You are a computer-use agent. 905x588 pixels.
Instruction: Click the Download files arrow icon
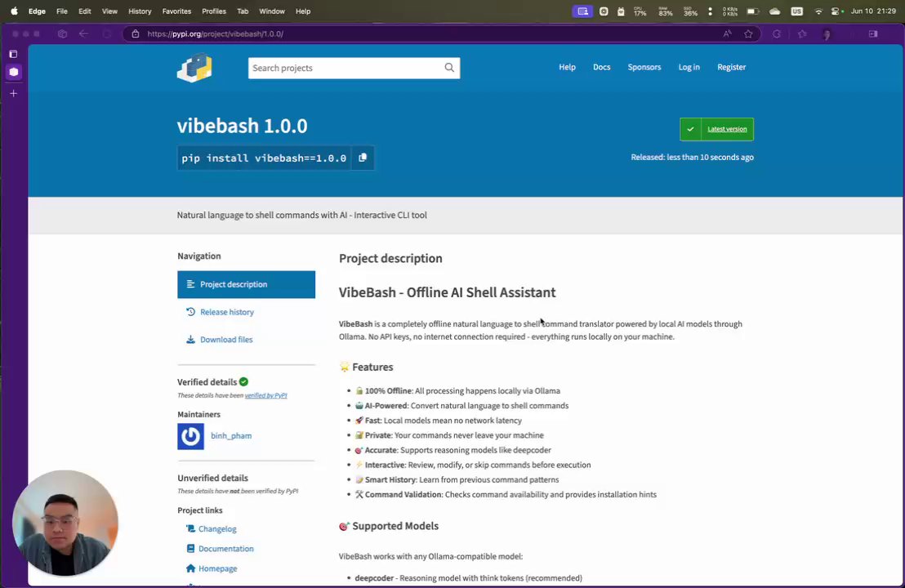pos(190,339)
